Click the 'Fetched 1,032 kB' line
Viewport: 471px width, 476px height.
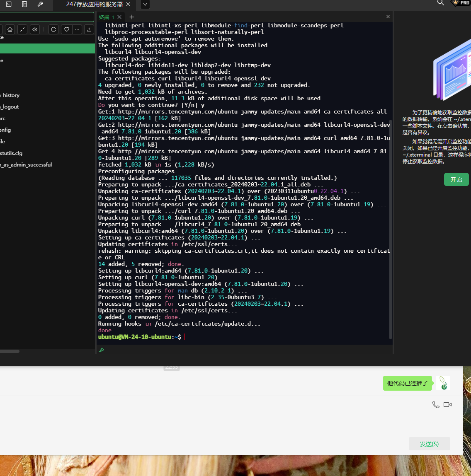(156, 164)
